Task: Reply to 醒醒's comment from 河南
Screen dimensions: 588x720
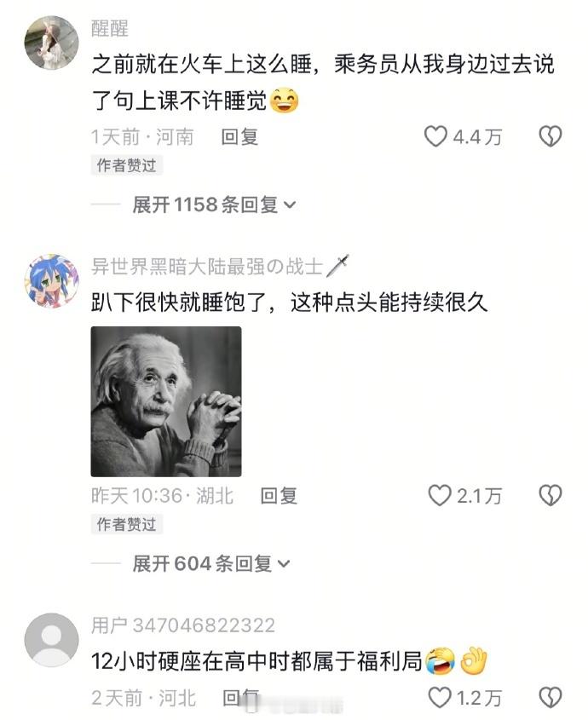Action: click(x=239, y=137)
